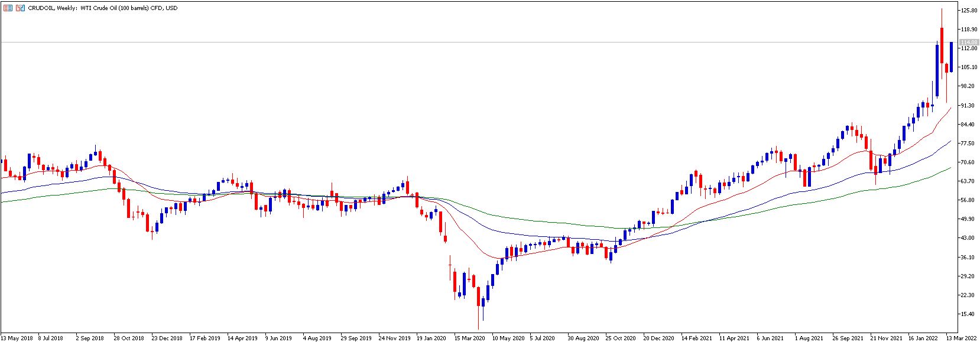The height and width of the screenshot is (342, 980).
Task: Click the 30 Aug 2020 date label
Action: tap(583, 338)
